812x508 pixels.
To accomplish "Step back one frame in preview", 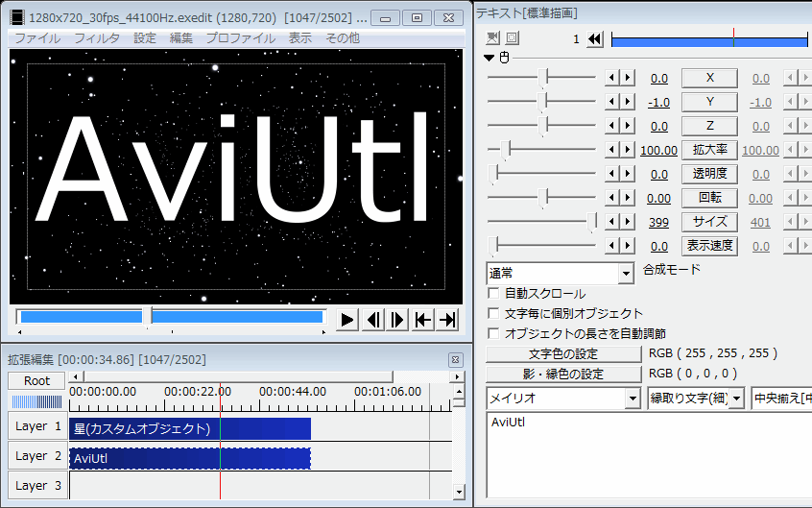I will click(x=373, y=320).
